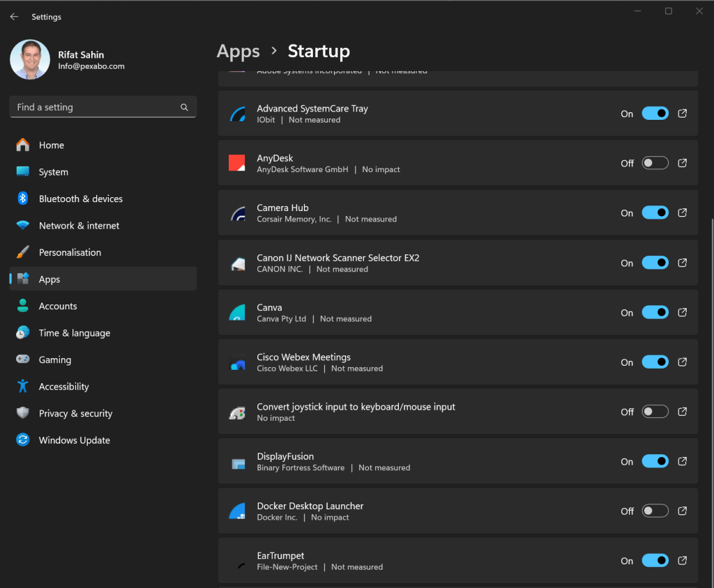Screen dimensions: 714x588
Task: Select Personalisation in sidebar
Action: click(x=103, y=253)
